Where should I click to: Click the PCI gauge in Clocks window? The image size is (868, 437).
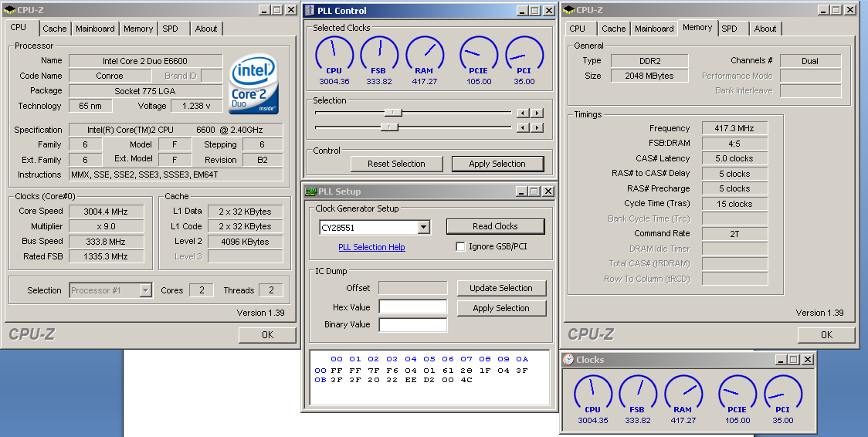pyautogui.click(x=782, y=394)
